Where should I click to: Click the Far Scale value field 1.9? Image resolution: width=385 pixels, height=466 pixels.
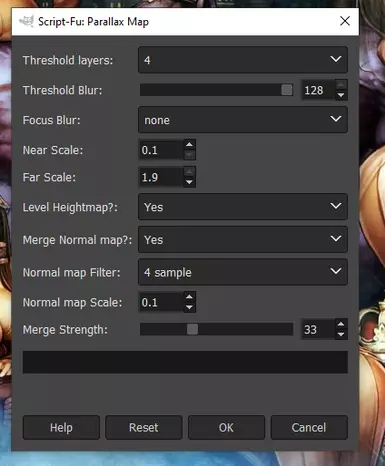pos(161,177)
